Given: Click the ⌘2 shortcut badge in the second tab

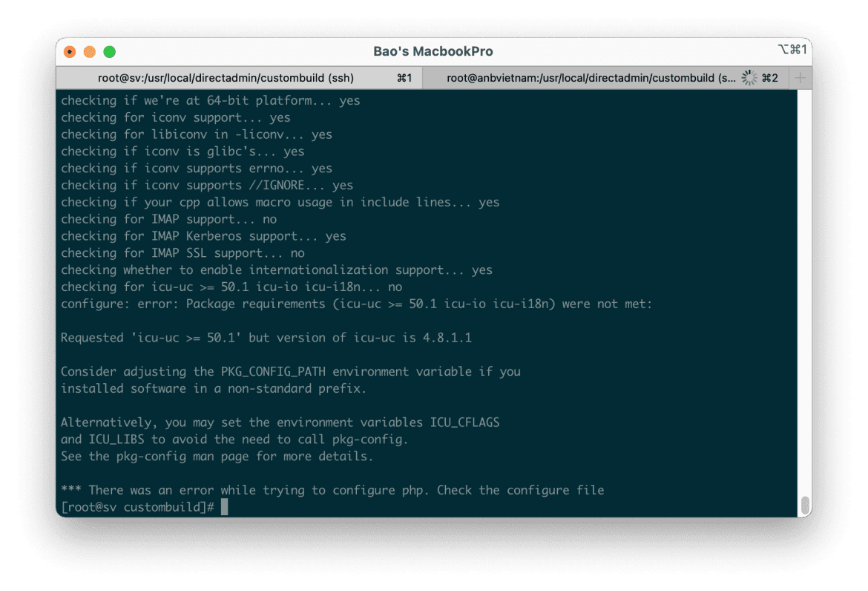Looking at the screenshot, I should [769, 77].
